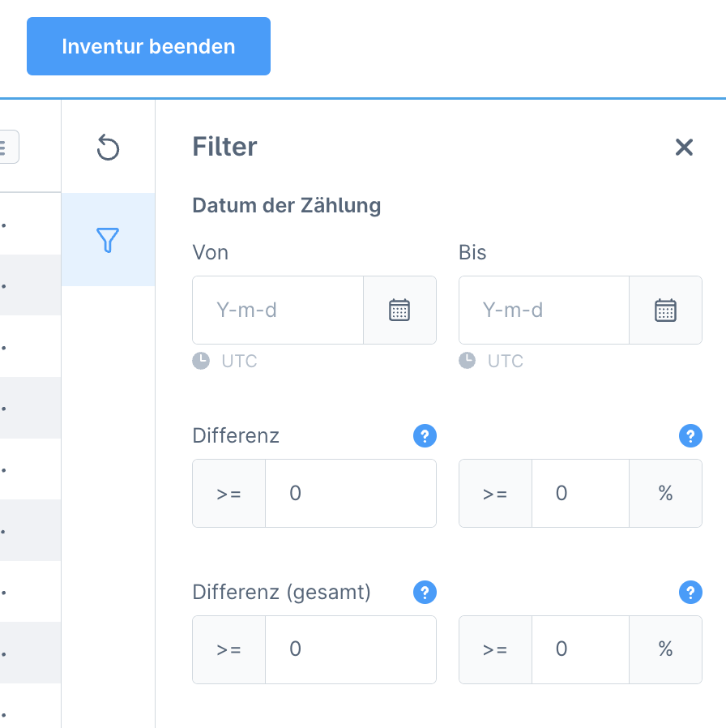Open the >= operator selector for Differenz
This screenshot has width=726, height=728.
click(x=228, y=493)
